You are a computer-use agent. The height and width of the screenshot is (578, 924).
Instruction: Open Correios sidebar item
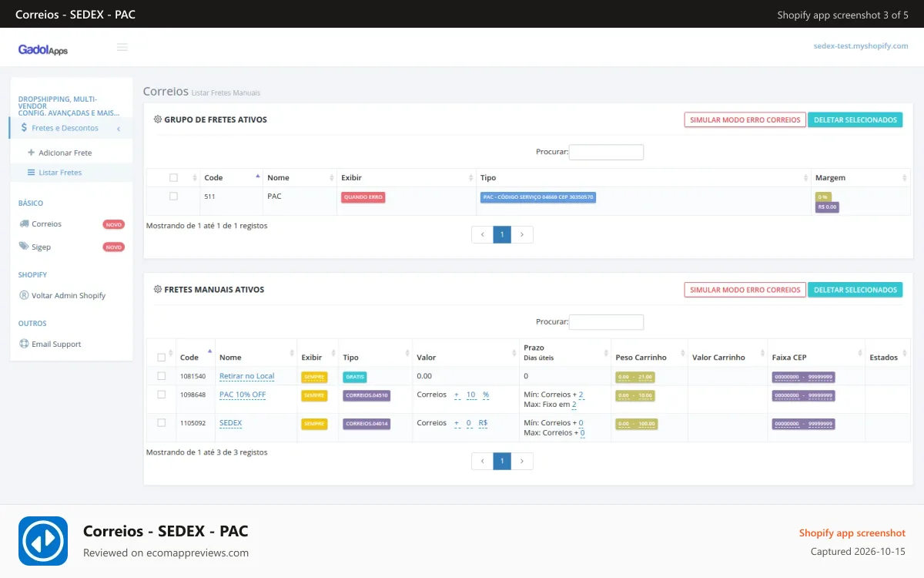46,223
